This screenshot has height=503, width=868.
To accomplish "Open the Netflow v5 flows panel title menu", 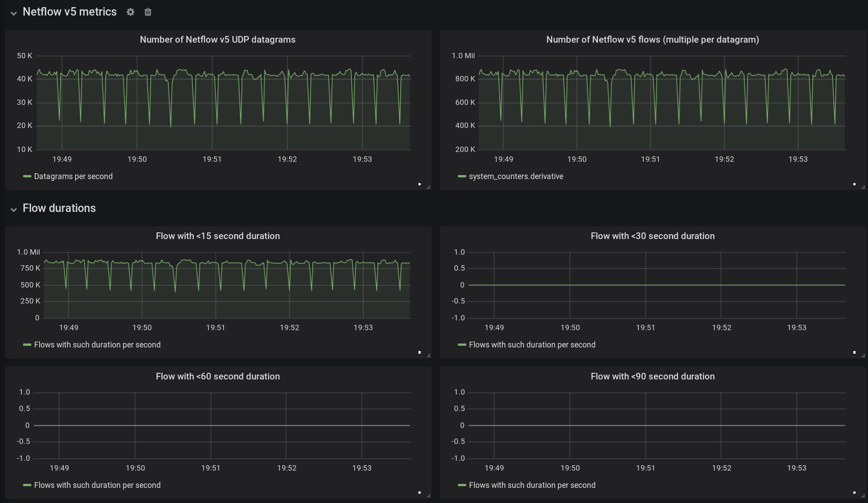I will [652, 40].
